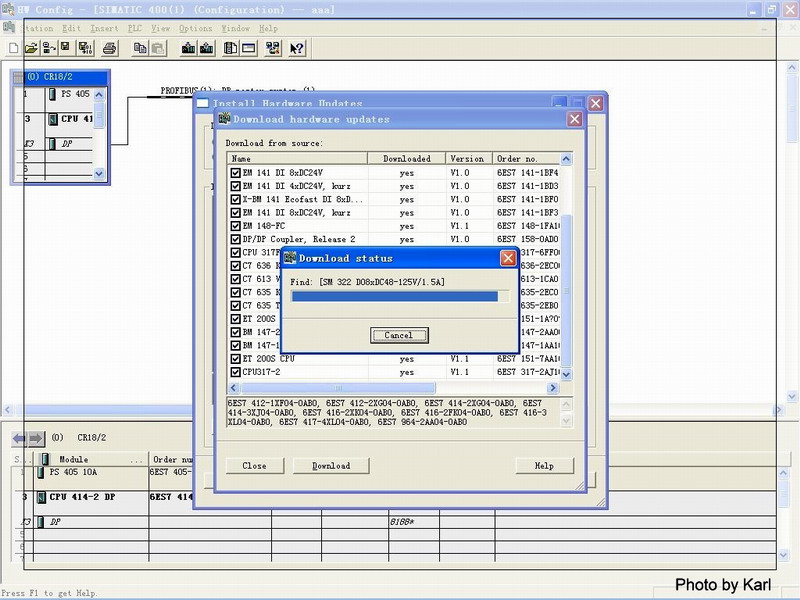Viewport: 800px width, 600px height.
Task: Click rack CR18/2 scroll up arrow
Action: point(99,94)
